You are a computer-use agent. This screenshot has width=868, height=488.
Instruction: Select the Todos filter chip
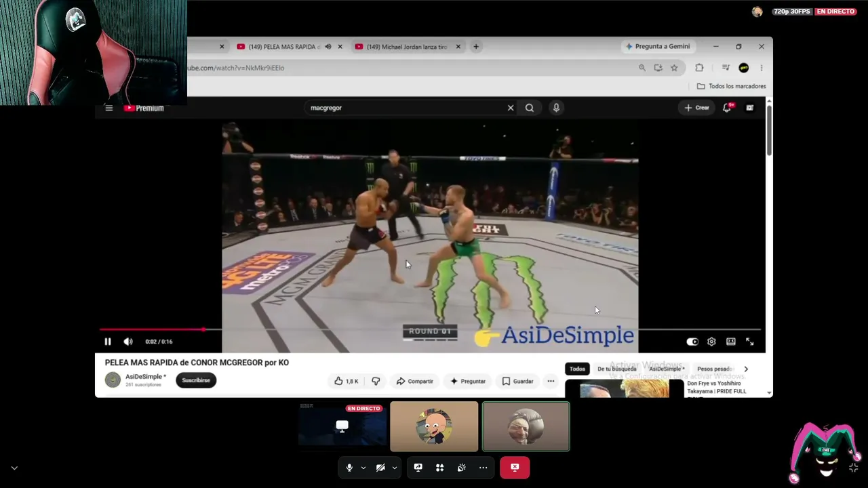(577, 369)
